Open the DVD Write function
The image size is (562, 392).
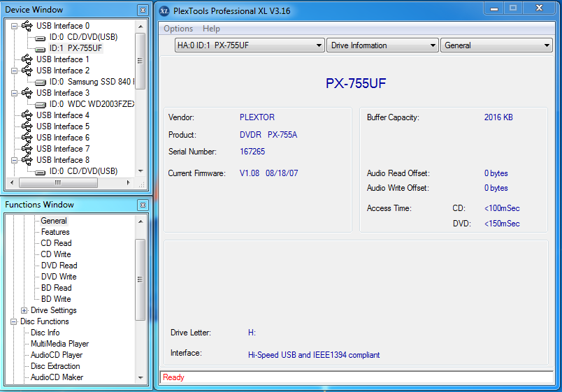click(59, 277)
